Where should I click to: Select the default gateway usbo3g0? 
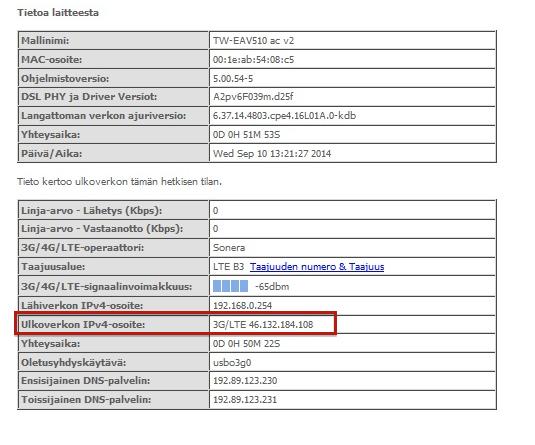tap(232, 362)
